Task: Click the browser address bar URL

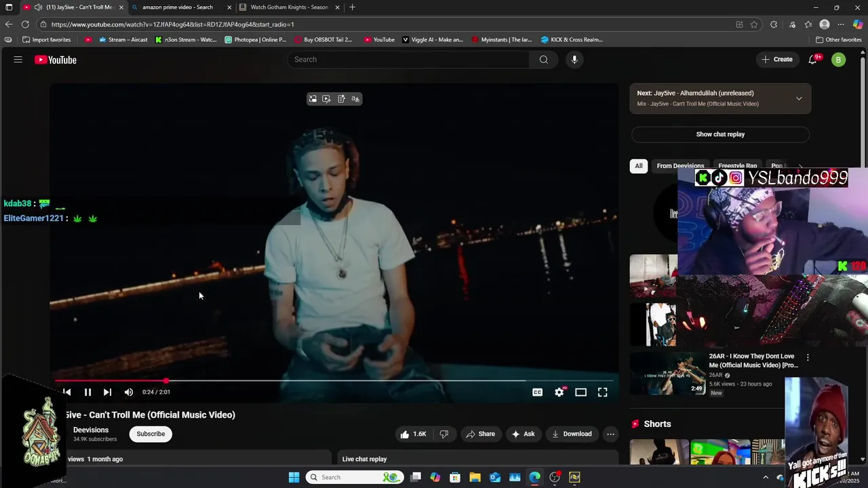Action: tap(172, 24)
